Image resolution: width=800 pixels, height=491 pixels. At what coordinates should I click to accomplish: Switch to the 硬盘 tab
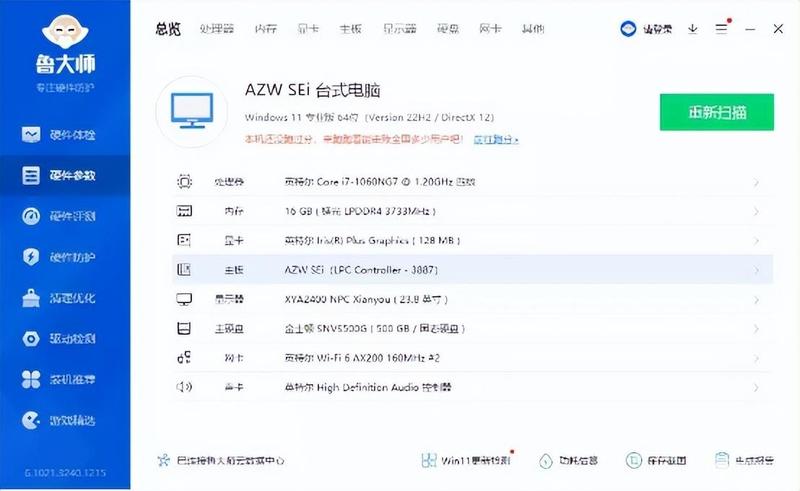[x=448, y=29]
